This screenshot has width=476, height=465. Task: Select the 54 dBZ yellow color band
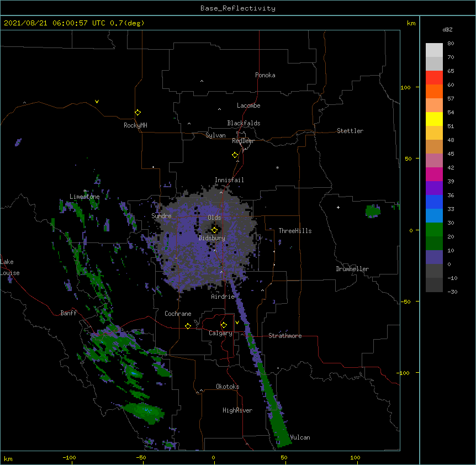click(x=434, y=119)
